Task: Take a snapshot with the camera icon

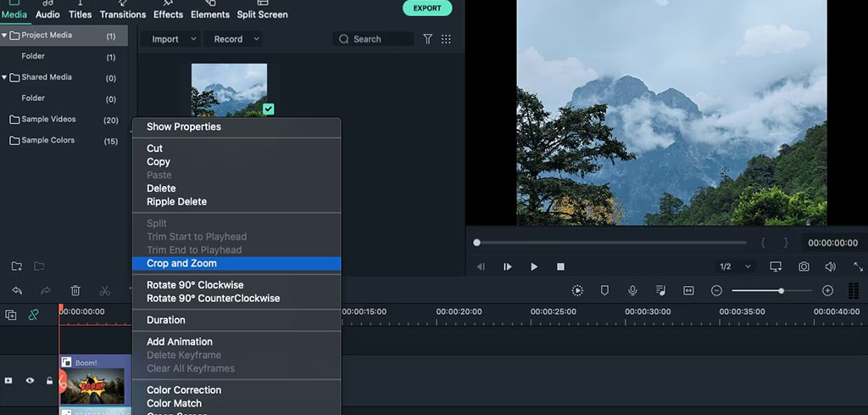Action: click(x=804, y=266)
